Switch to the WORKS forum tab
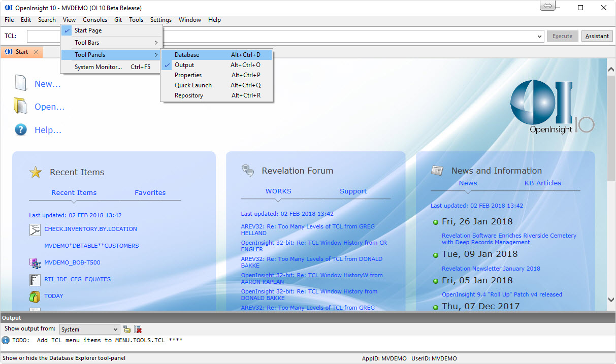Screen dimensions: 616x364 278,191
